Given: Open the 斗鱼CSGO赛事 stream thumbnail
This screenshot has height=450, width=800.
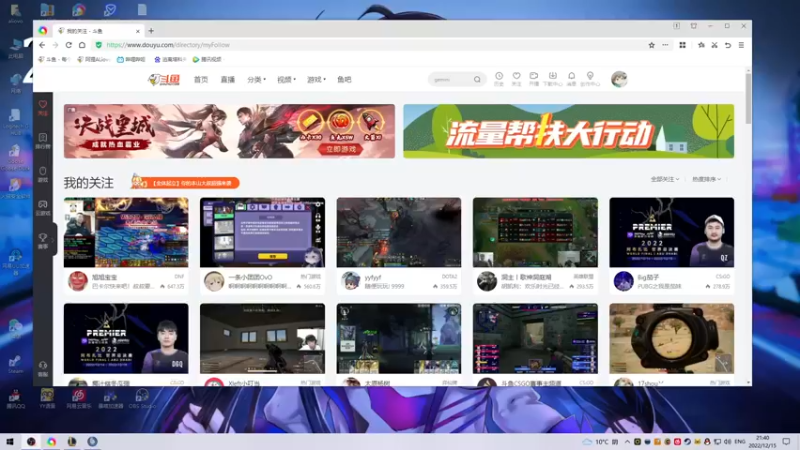Looking at the screenshot, I should (x=535, y=339).
